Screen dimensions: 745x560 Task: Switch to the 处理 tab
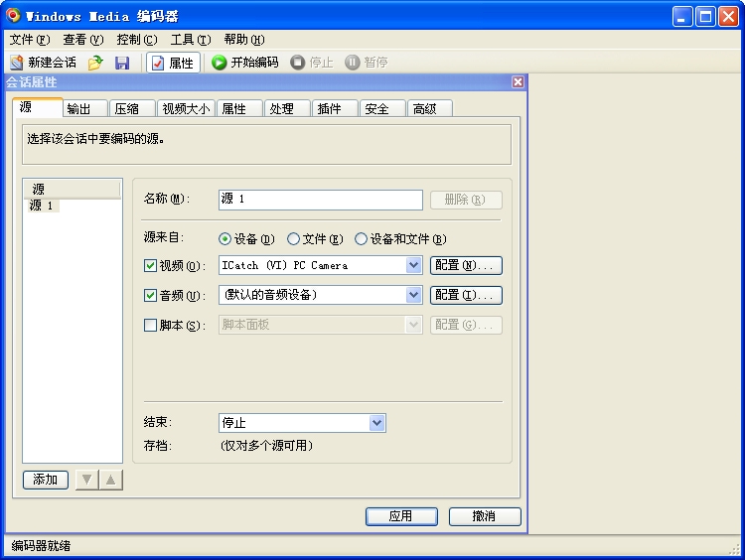(287, 109)
